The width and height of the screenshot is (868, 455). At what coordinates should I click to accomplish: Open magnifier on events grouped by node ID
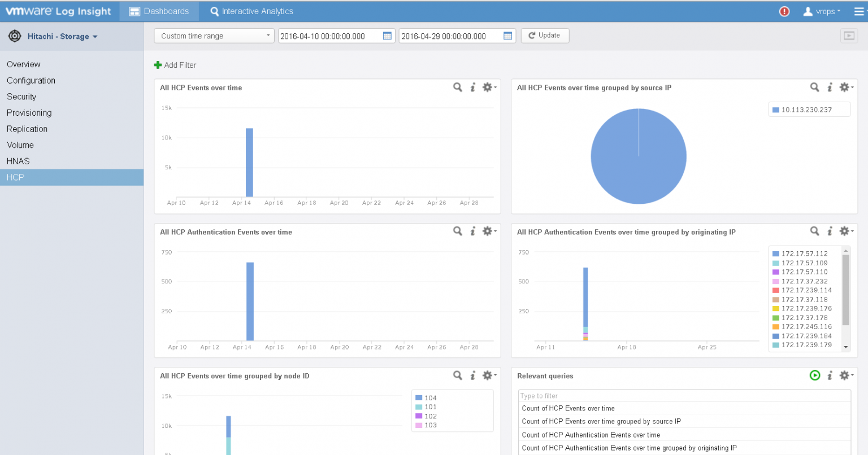(x=458, y=375)
